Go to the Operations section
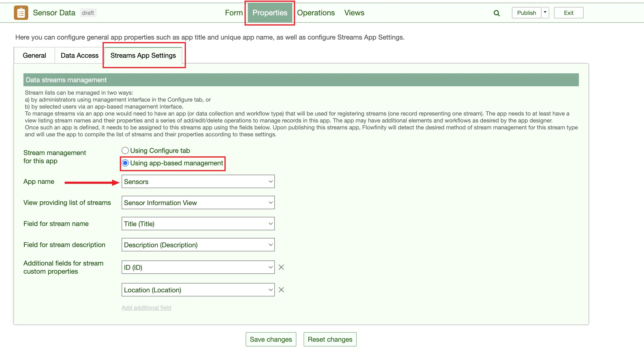This screenshot has height=358, width=644. pos(316,13)
